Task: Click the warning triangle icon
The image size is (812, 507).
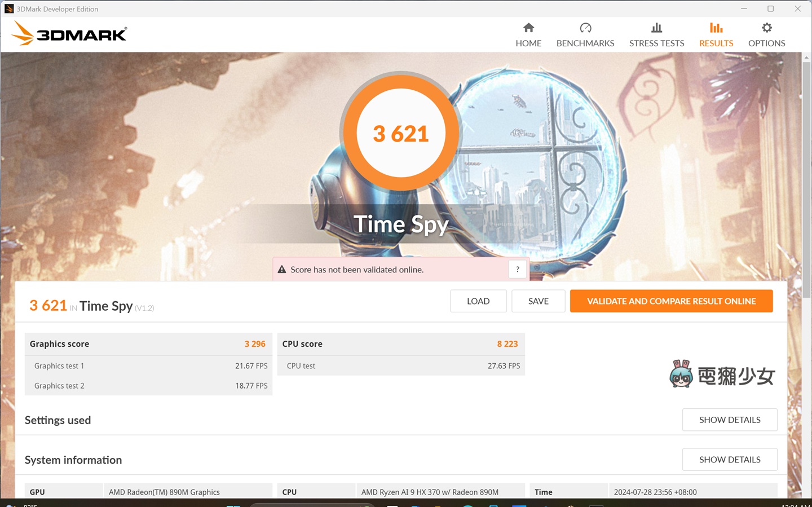Action: (x=282, y=270)
